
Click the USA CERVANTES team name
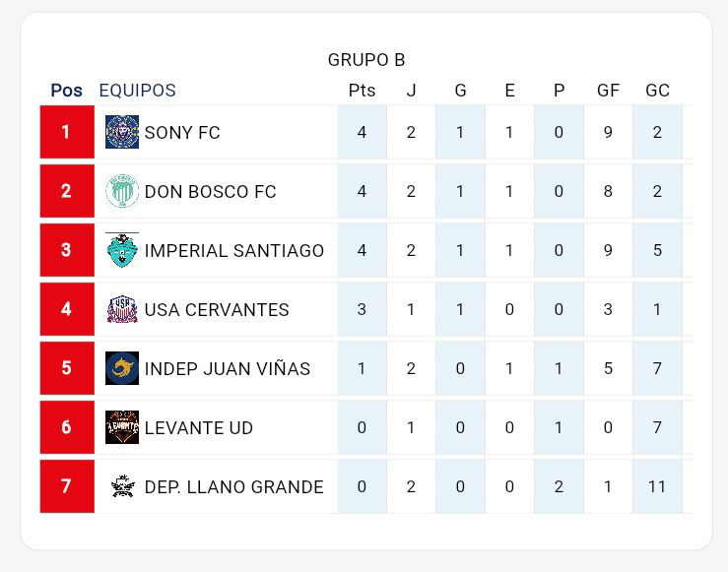[217, 309]
